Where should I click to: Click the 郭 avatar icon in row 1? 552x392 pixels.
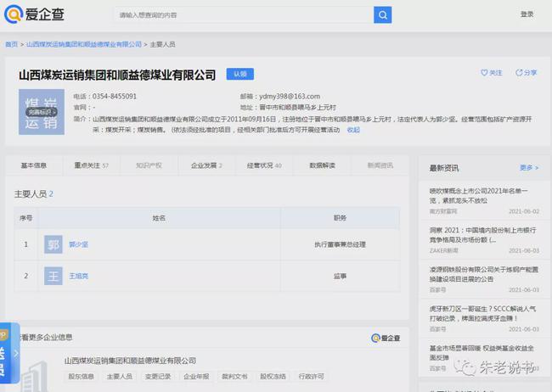click(x=54, y=244)
